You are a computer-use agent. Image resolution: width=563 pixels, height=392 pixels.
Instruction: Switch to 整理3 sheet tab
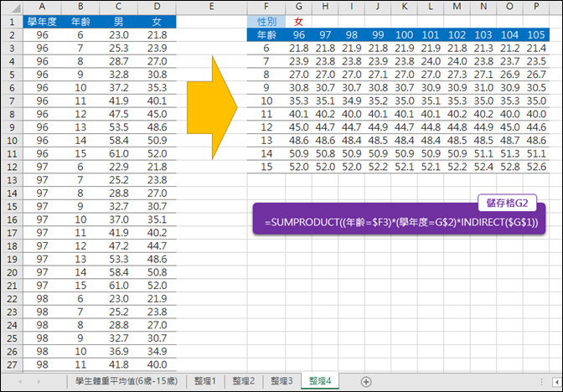click(x=281, y=381)
